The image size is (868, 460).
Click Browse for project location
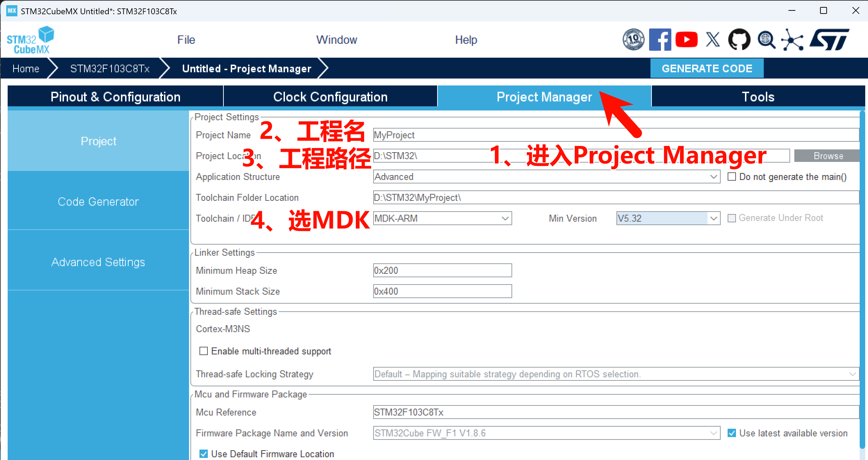pyautogui.click(x=828, y=156)
